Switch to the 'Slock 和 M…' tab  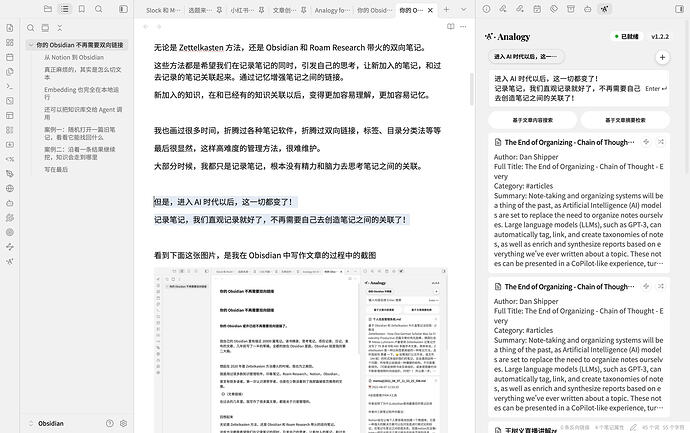tap(163, 10)
